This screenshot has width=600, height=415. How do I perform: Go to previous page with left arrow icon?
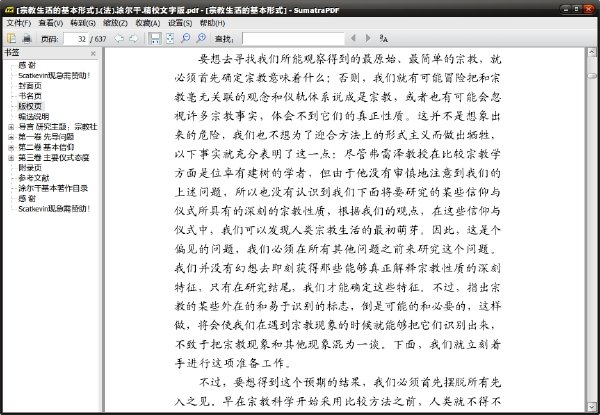[x=119, y=38]
